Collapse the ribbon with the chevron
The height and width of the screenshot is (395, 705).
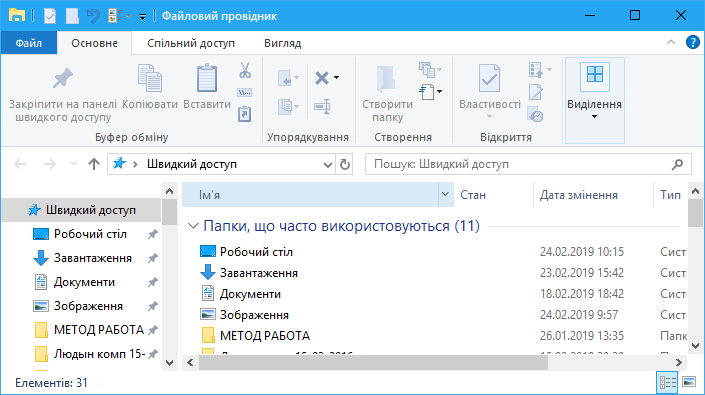pos(671,43)
